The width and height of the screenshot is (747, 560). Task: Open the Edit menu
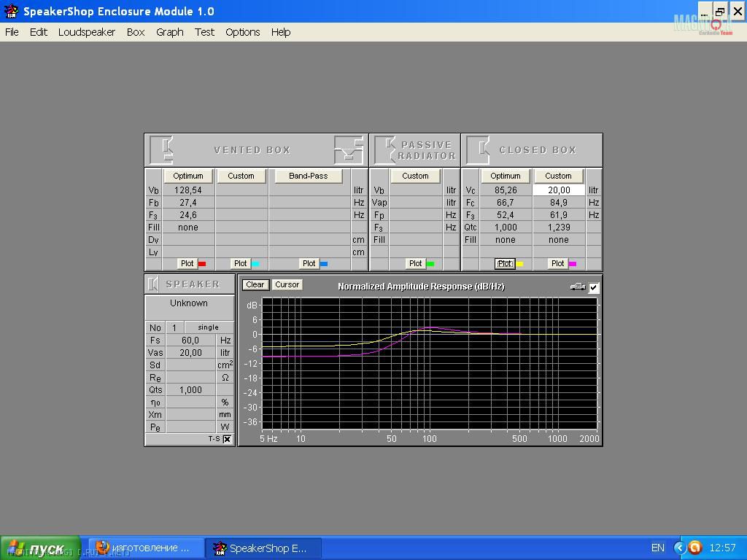click(39, 32)
